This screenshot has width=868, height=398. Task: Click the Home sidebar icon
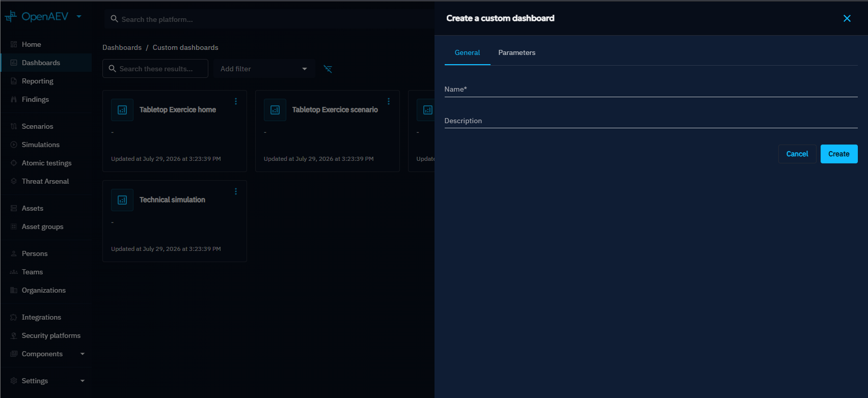coord(14,44)
